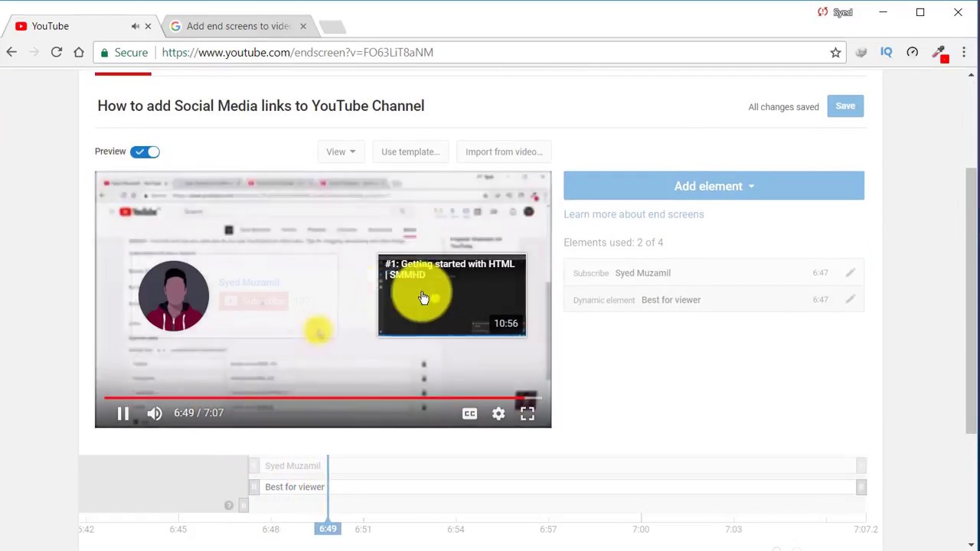Reload the current page
This screenshot has height=551, width=980.
[x=56, y=52]
